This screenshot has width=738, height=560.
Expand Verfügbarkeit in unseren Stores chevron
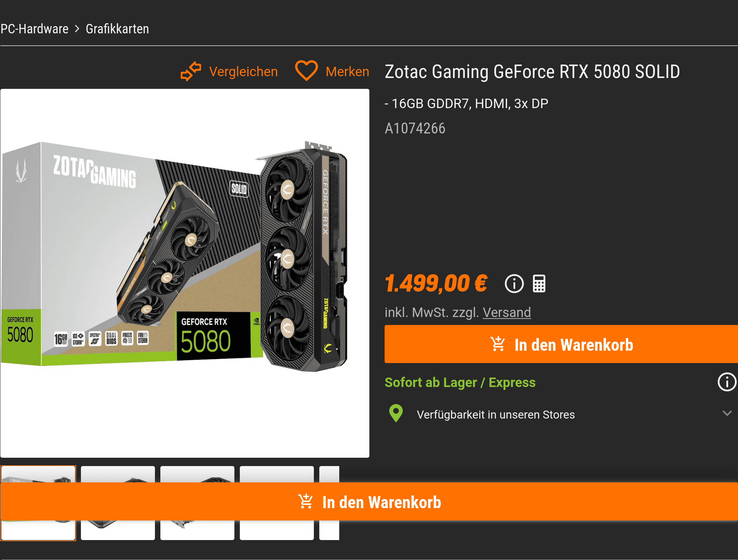[727, 413]
